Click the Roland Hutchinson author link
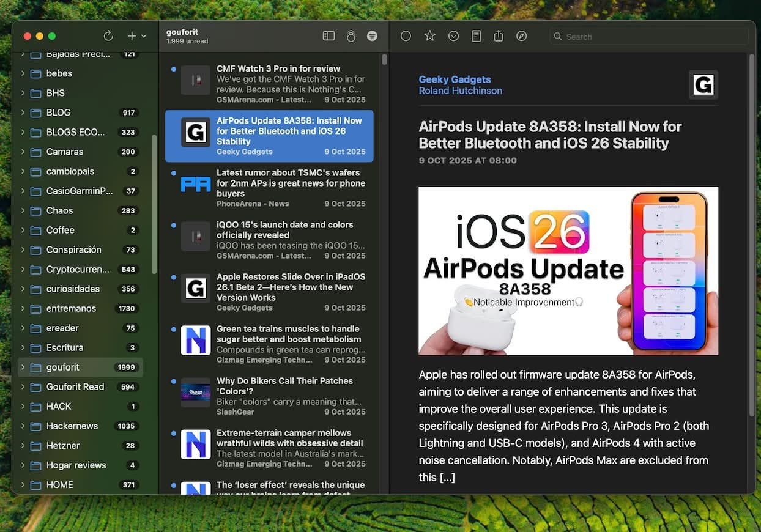Screen dimensions: 761x532 click(x=460, y=91)
